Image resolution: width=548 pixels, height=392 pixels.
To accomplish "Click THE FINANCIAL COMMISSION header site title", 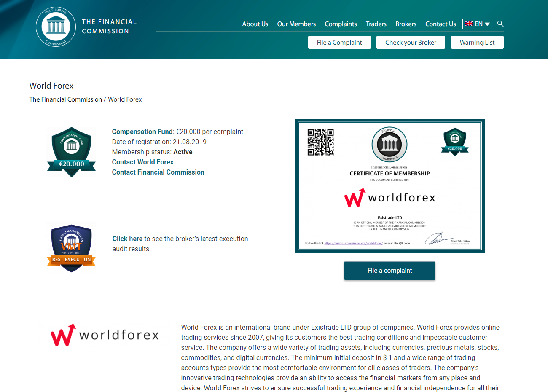I will [x=109, y=27].
